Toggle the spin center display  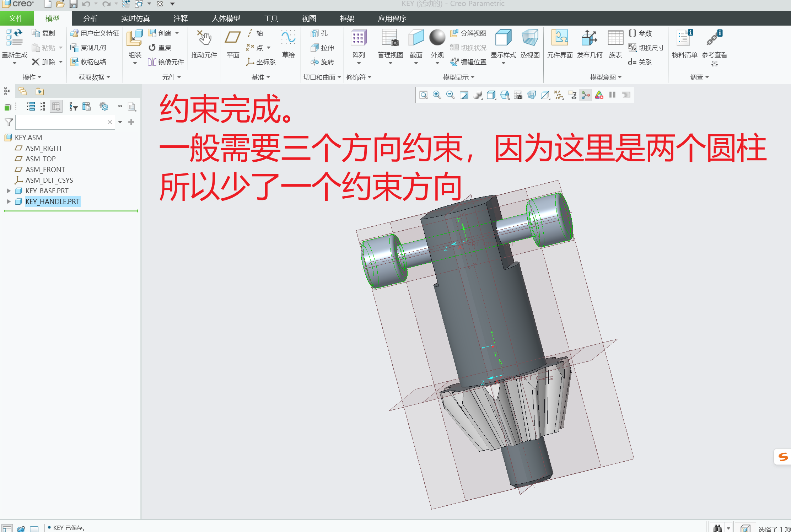click(585, 95)
